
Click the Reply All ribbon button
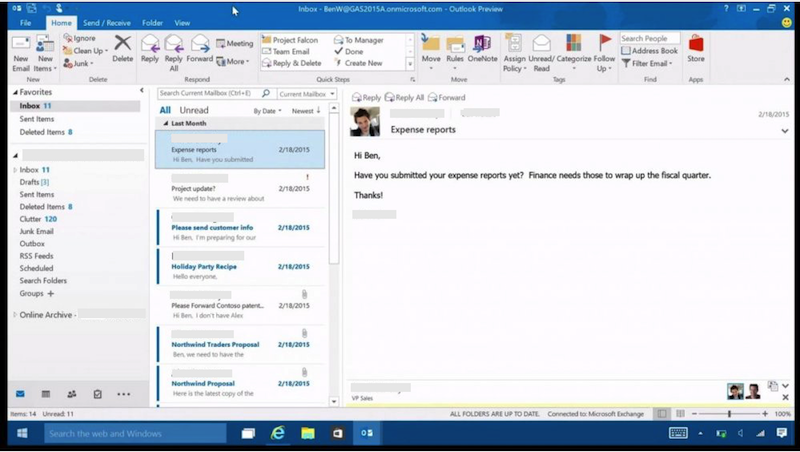pos(173,53)
